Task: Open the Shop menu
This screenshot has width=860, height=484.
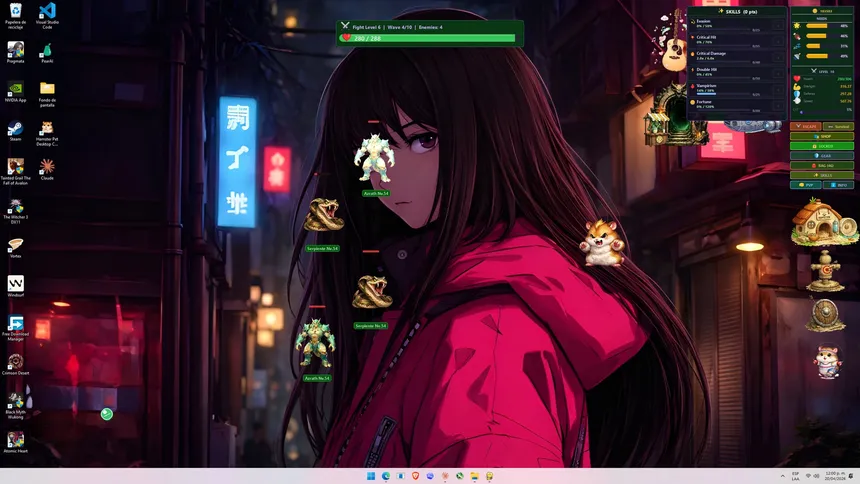Action: tap(821, 136)
